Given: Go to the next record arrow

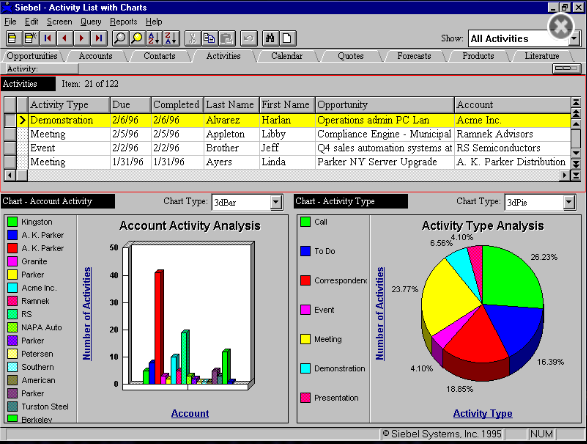Looking at the screenshot, I should tap(82, 38).
